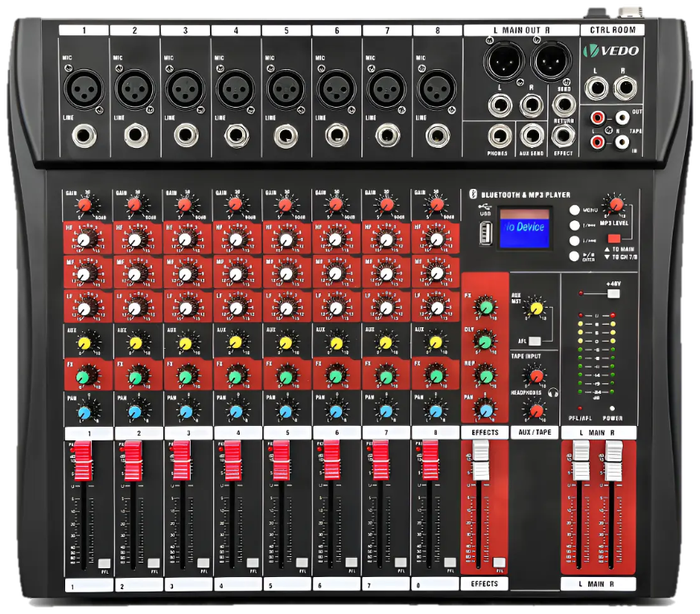Toggle the red TO MAIN / TO CH 7/8 switch
The width and height of the screenshot is (700, 614).
[614, 238]
